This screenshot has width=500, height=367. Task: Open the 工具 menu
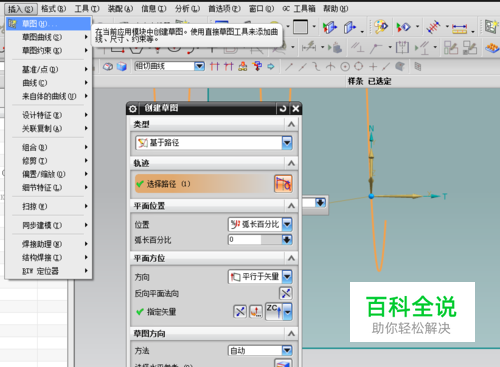87,9
